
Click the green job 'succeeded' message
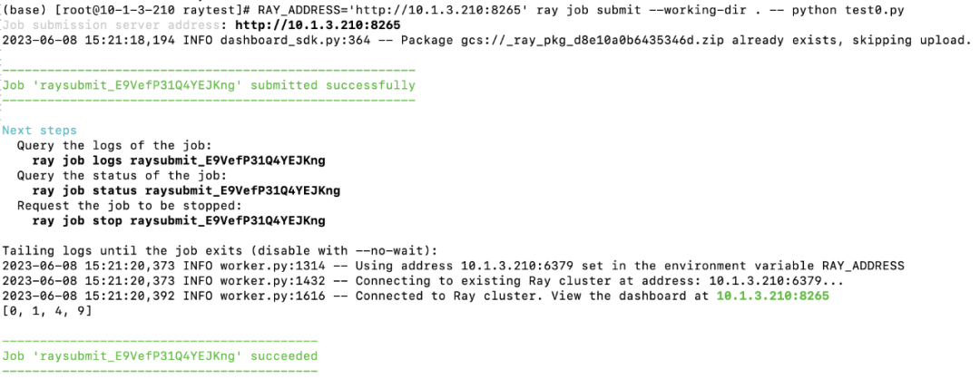160,356
